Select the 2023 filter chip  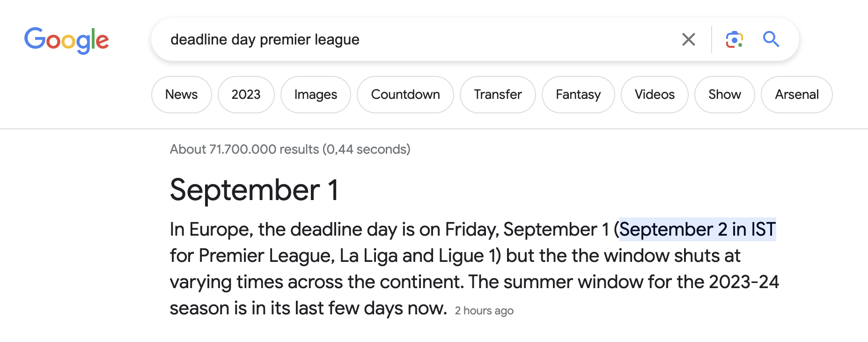point(246,95)
